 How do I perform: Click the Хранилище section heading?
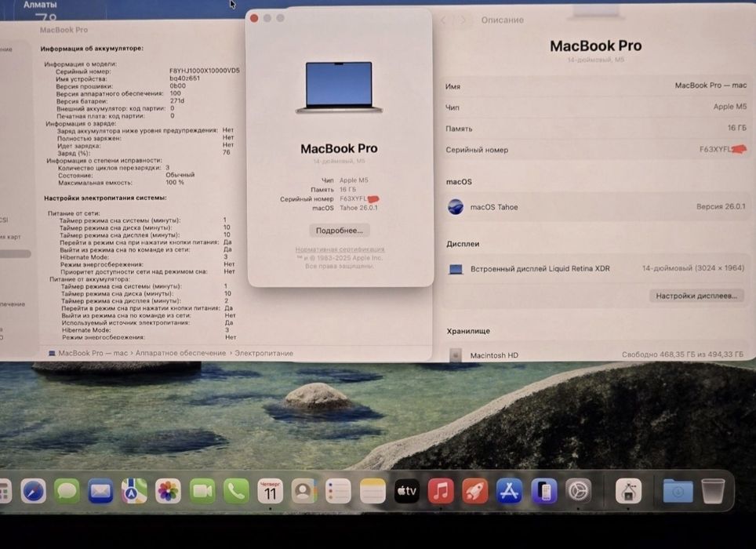pyautogui.click(x=468, y=331)
